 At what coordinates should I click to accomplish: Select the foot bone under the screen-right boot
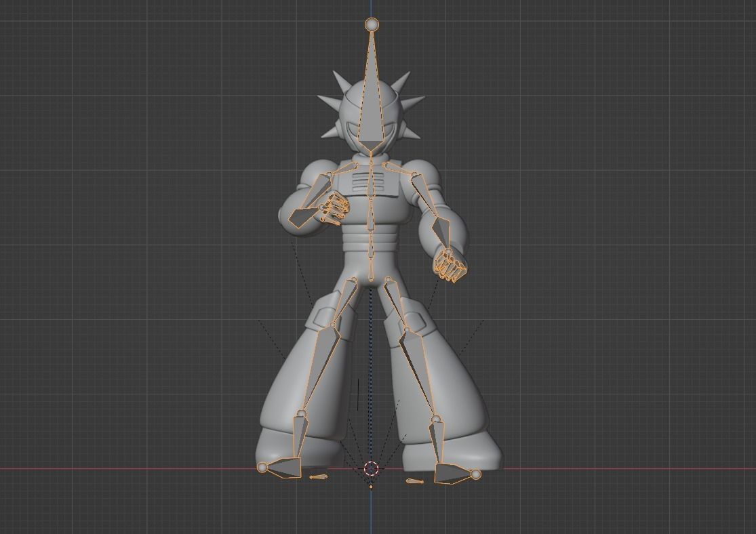[453, 473]
